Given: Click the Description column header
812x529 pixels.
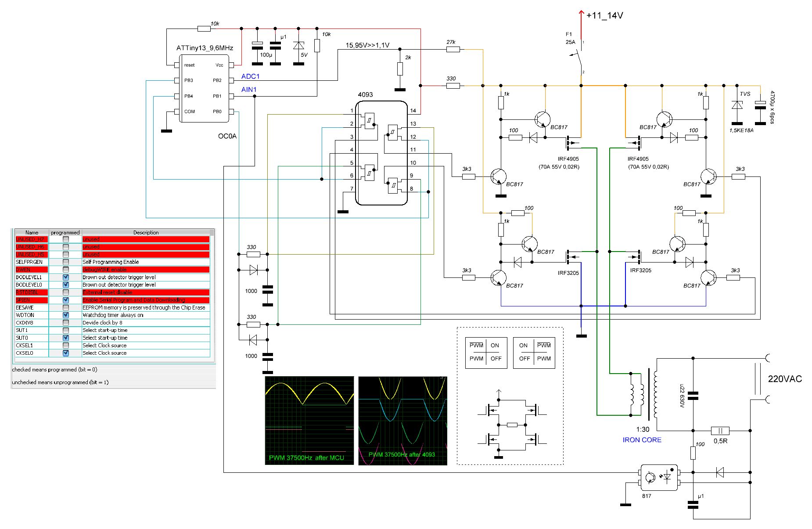Looking at the screenshot, I should tap(146, 232).
